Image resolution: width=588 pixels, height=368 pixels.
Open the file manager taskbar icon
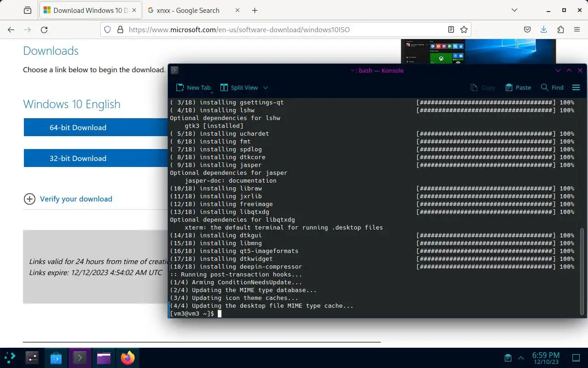tap(104, 357)
